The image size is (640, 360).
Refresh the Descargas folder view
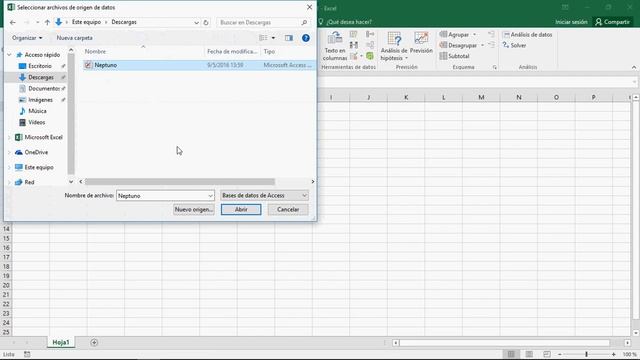click(x=206, y=22)
